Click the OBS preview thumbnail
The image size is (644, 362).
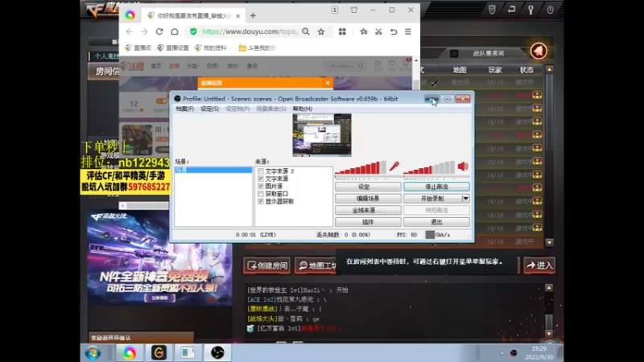pyautogui.click(x=322, y=135)
